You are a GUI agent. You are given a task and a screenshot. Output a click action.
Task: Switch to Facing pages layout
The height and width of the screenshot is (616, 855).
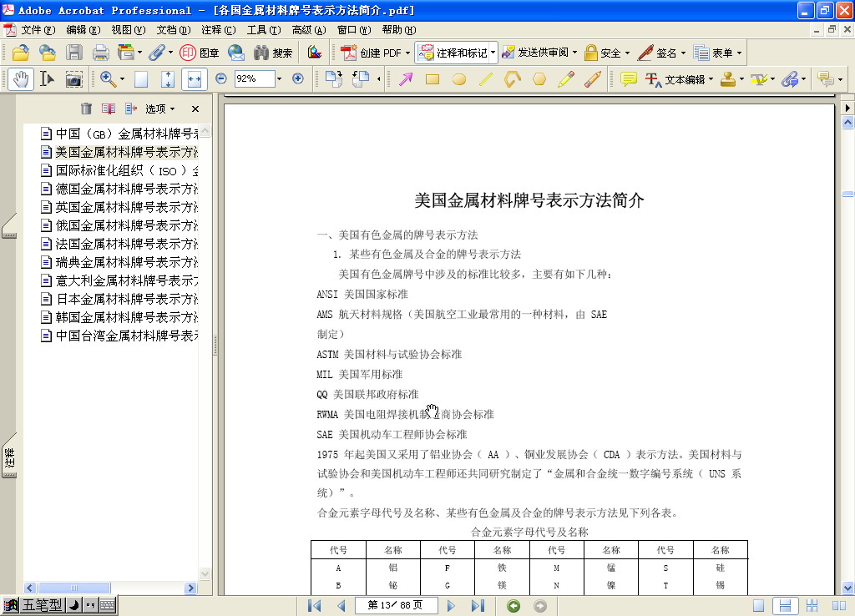click(x=838, y=606)
